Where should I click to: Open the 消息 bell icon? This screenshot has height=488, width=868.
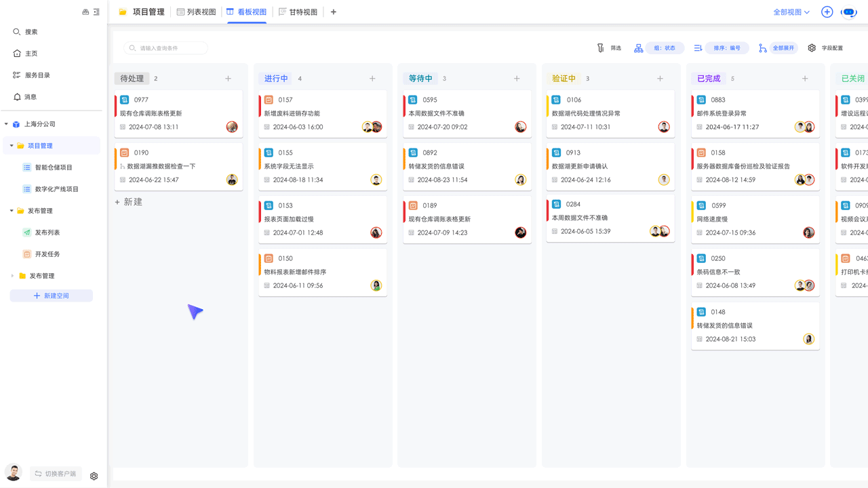coord(17,97)
